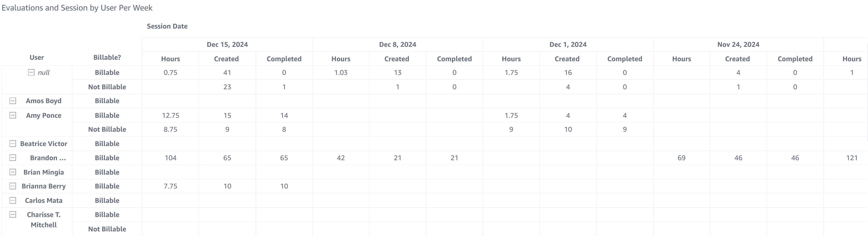Click the Evaluations and Session chart title
The width and height of the screenshot is (868, 236).
[77, 8]
